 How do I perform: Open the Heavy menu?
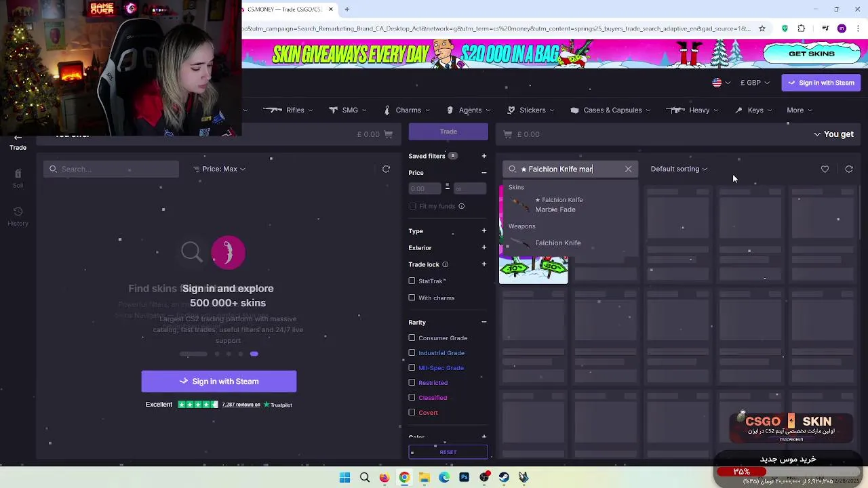pyautogui.click(x=692, y=110)
